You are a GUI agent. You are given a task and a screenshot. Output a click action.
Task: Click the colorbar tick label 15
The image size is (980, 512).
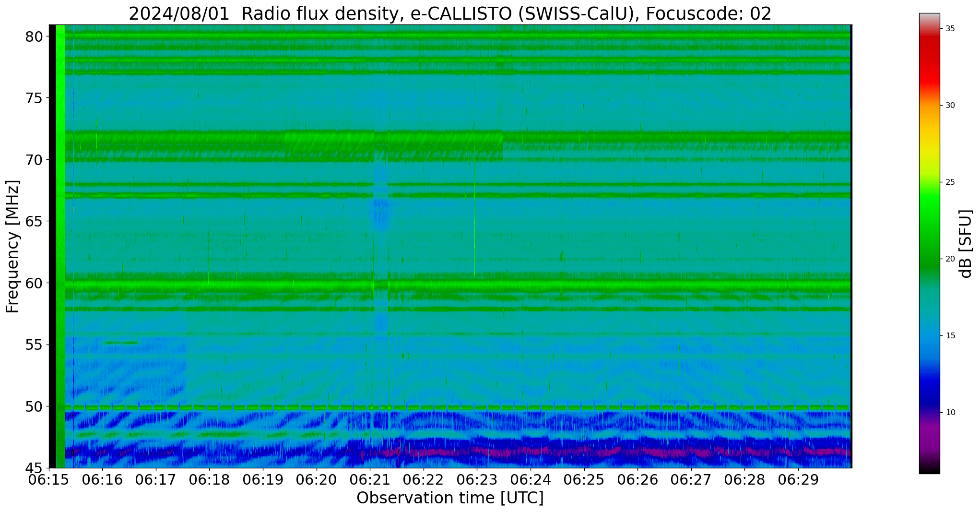950,336
